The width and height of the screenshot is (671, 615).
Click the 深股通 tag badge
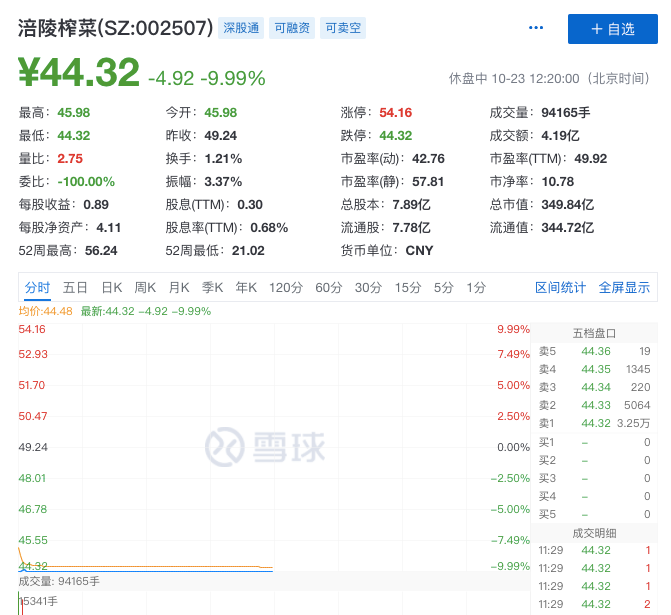(x=241, y=28)
